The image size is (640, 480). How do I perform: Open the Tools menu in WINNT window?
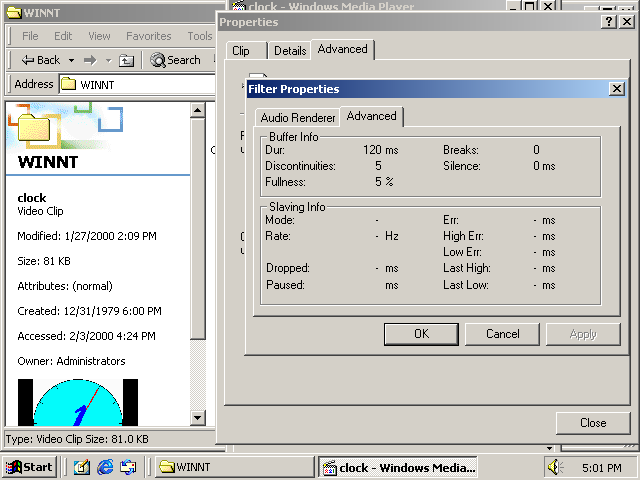(200, 36)
